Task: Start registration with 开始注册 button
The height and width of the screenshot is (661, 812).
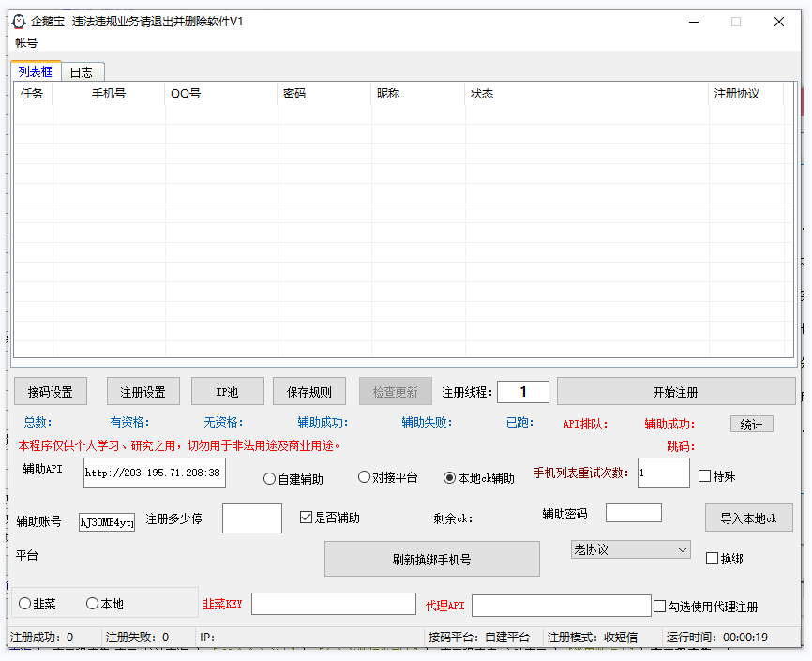Action: [675, 392]
